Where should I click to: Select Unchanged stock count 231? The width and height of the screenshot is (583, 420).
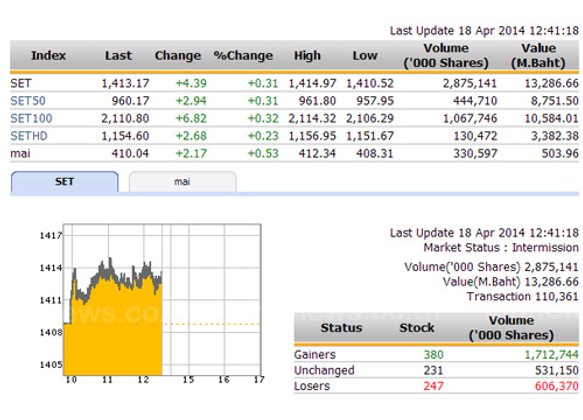pyautogui.click(x=434, y=370)
